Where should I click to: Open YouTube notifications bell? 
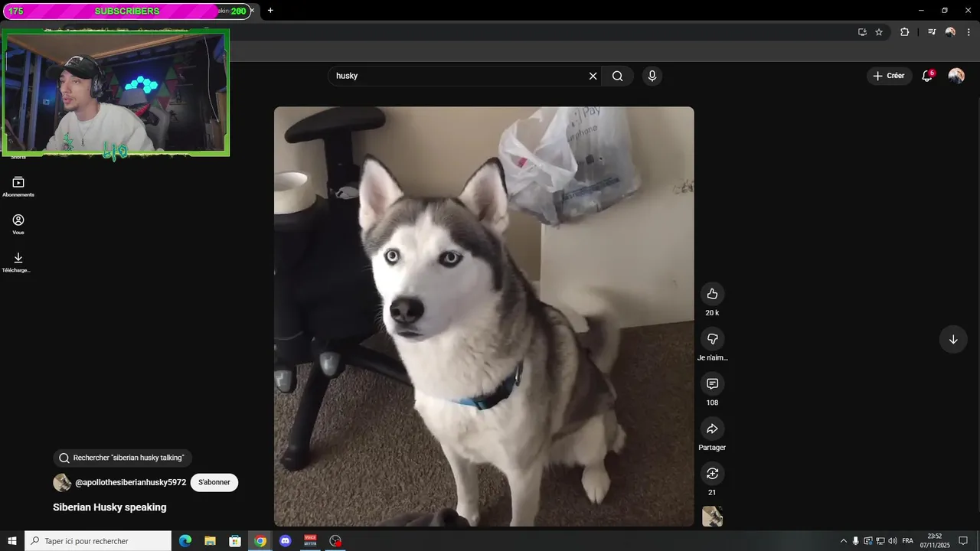(927, 76)
